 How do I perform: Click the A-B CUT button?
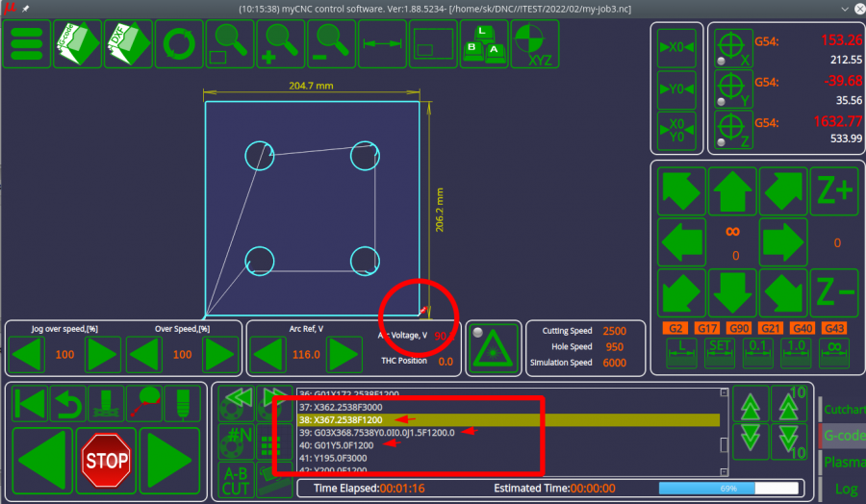click(x=236, y=479)
